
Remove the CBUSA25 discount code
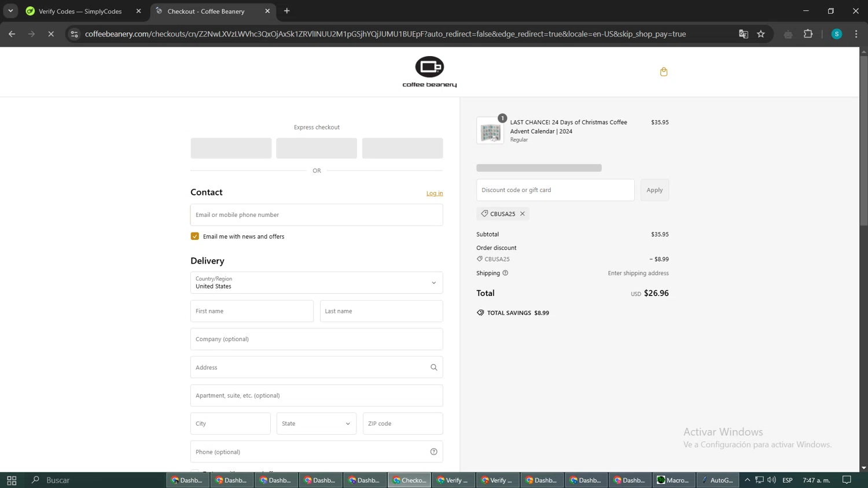pyautogui.click(x=523, y=214)
